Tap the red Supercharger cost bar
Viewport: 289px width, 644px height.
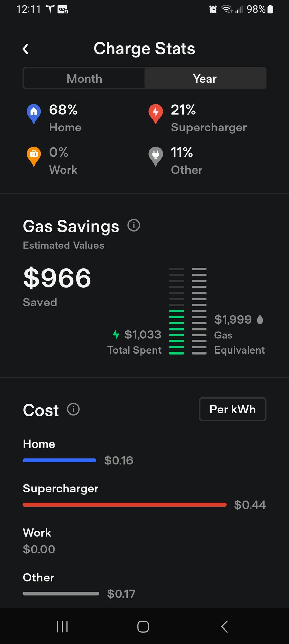pyautogui.click(x=124, y=505)
